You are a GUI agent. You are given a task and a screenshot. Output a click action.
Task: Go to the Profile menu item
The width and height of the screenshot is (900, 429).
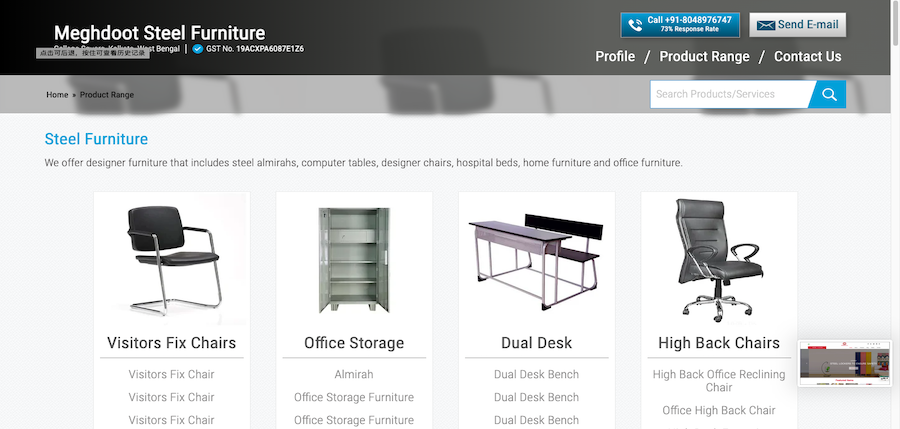[615, 56]
